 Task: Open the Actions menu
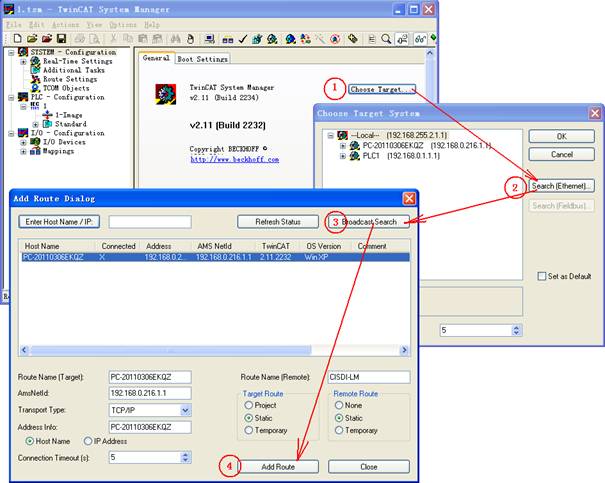[x=66, y=24]
